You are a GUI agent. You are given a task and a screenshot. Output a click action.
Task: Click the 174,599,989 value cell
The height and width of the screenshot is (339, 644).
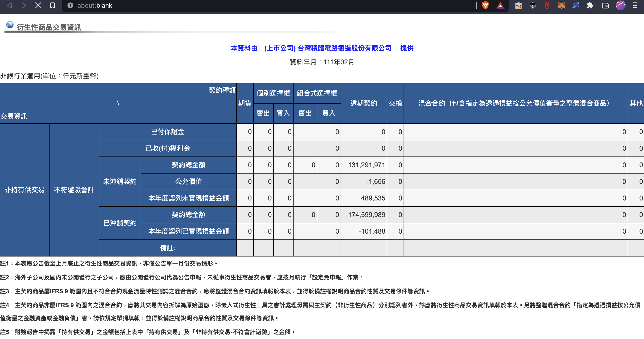[364, 215]
